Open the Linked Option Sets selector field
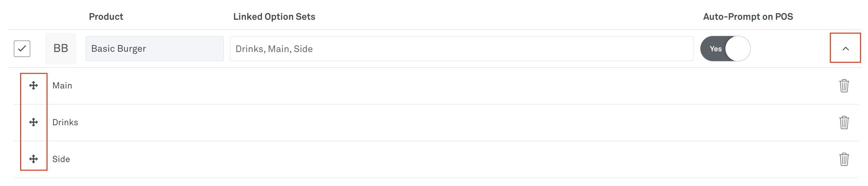868x186 pixels. (x=461, y=49)
